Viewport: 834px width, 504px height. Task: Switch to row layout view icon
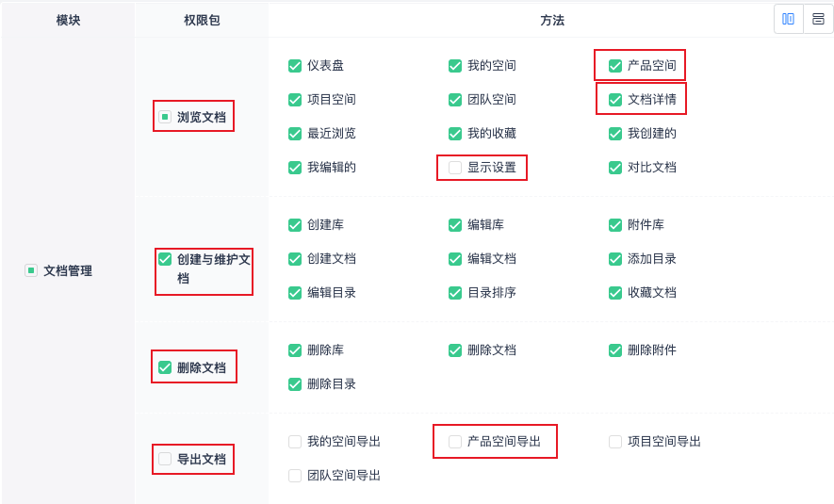(818, 19)
